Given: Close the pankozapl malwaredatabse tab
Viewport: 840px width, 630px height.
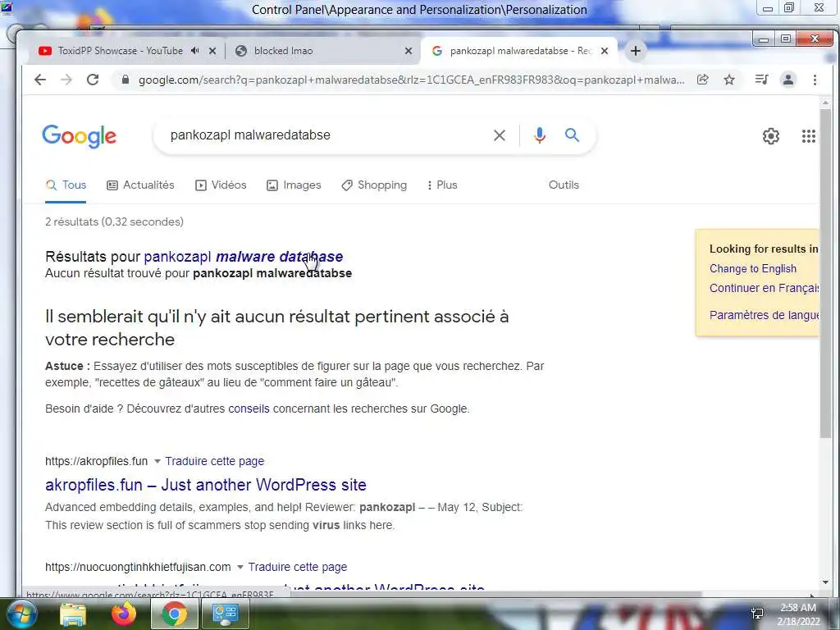Looking at the screenshot, I should tap(605, 51).
